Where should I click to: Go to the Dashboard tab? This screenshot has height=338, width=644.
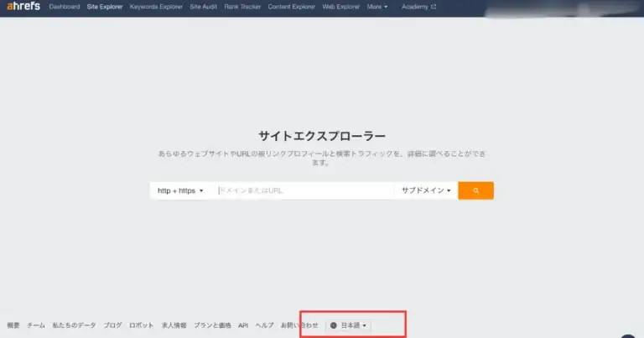point(65,7)
